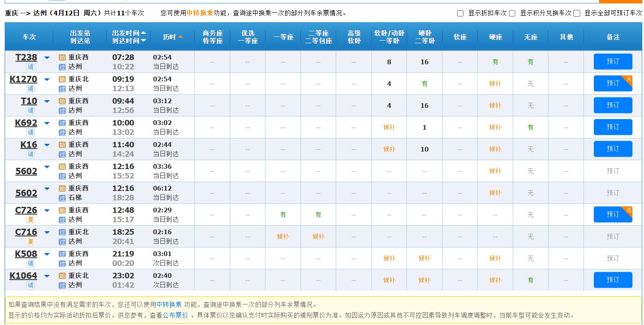Open the dropdown arrow beside train C716
The width and height of the screenshot is (644, 325).
pos(47,232)
